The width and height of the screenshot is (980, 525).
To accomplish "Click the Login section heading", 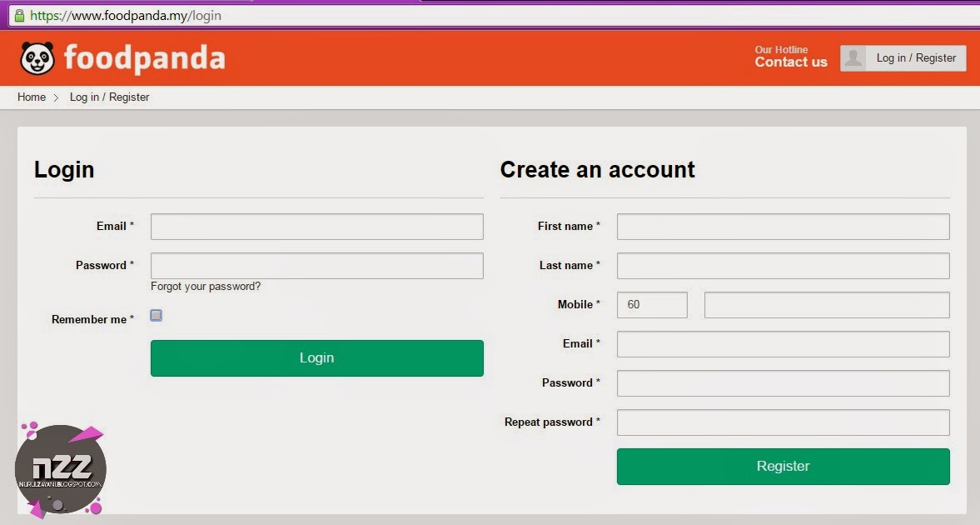I will [x=64, y=170].
